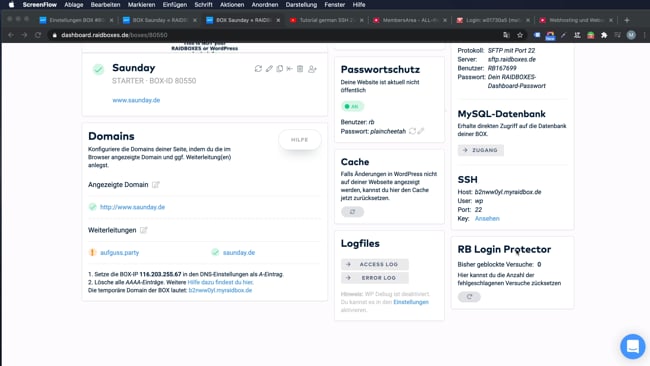
Task: Open a new browser tab
Action: click(627, 20)
